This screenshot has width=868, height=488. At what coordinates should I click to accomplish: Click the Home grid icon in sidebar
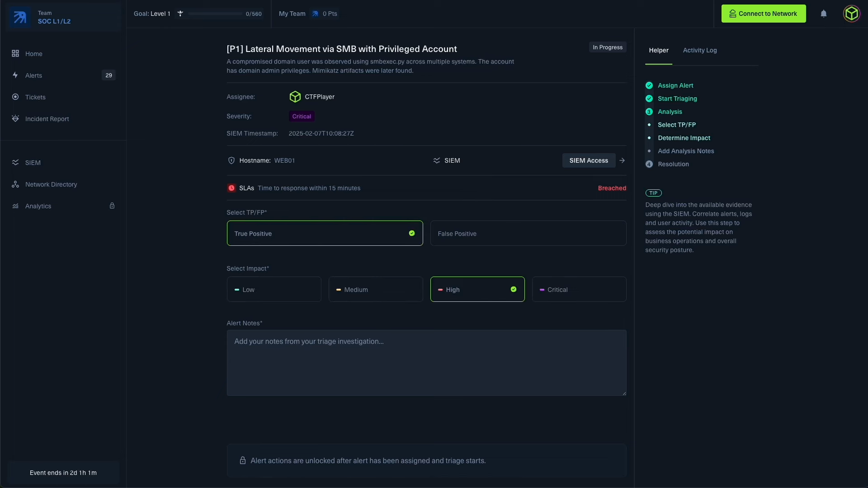[x=15, y=53]
